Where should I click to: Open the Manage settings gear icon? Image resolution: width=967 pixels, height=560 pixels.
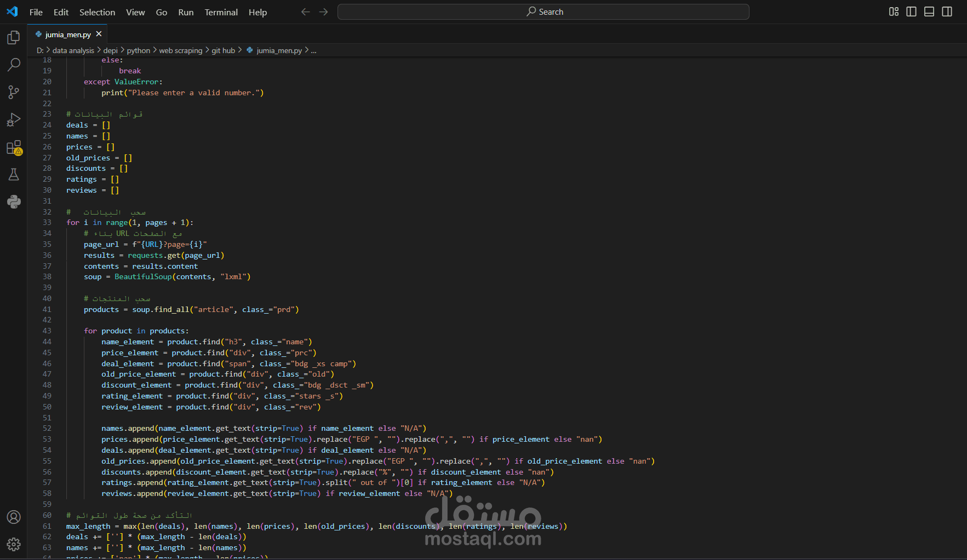13,544
